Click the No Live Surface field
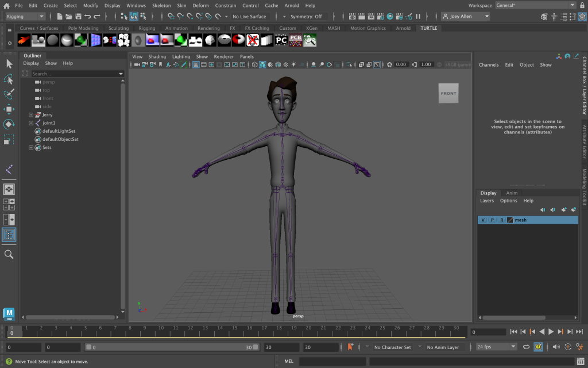 pyautogui.click(x=249, y=17)
